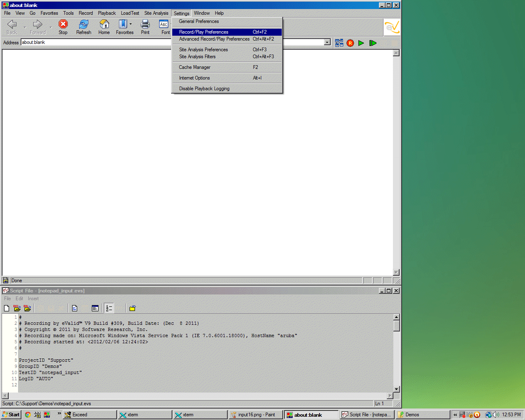Select Record/Play Preferences menu entry
Image resolution: width=525 pixels, height=420 pixels.
227,32
